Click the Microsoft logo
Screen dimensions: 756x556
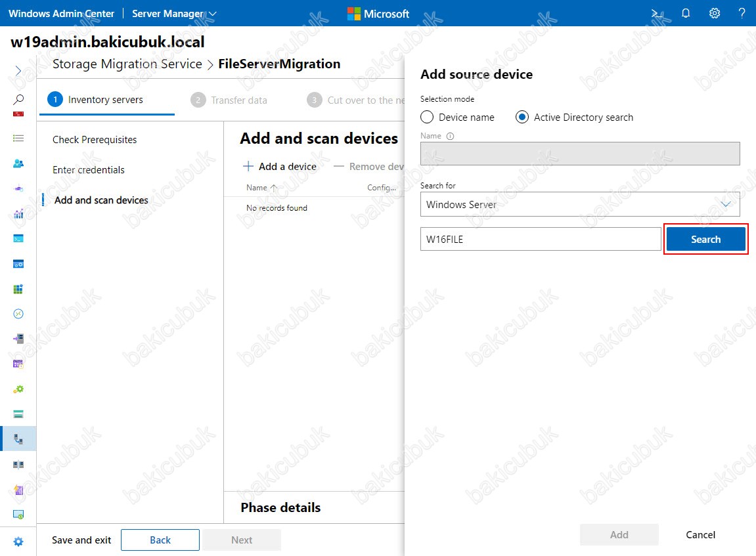(378, 14)
